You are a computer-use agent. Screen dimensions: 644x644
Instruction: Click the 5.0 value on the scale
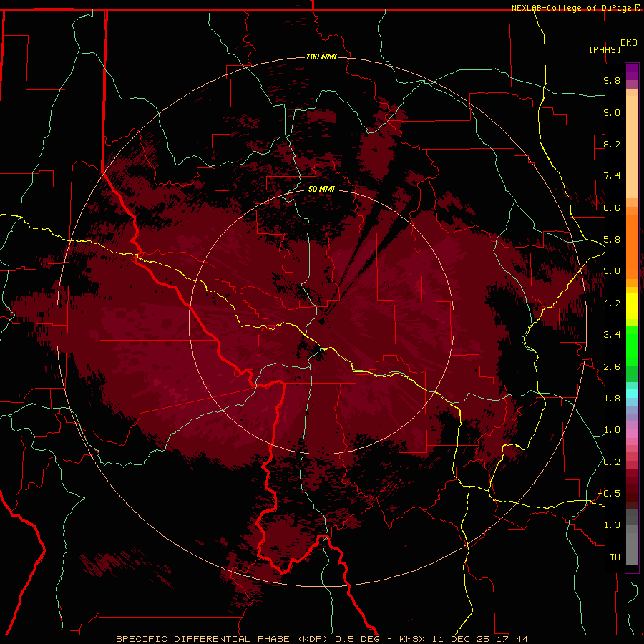pos(612,271)
